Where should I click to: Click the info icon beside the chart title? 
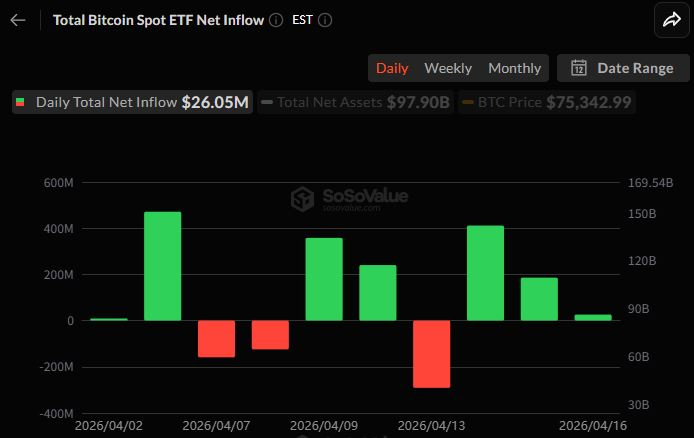(276, 20)
